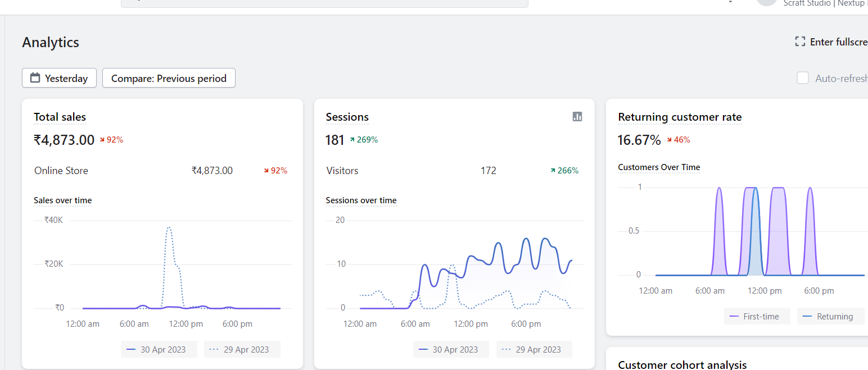This screenshot has height=370, width=868.
Task: Click the 92% decrease beside the sales total
Action: coord(111,140)
